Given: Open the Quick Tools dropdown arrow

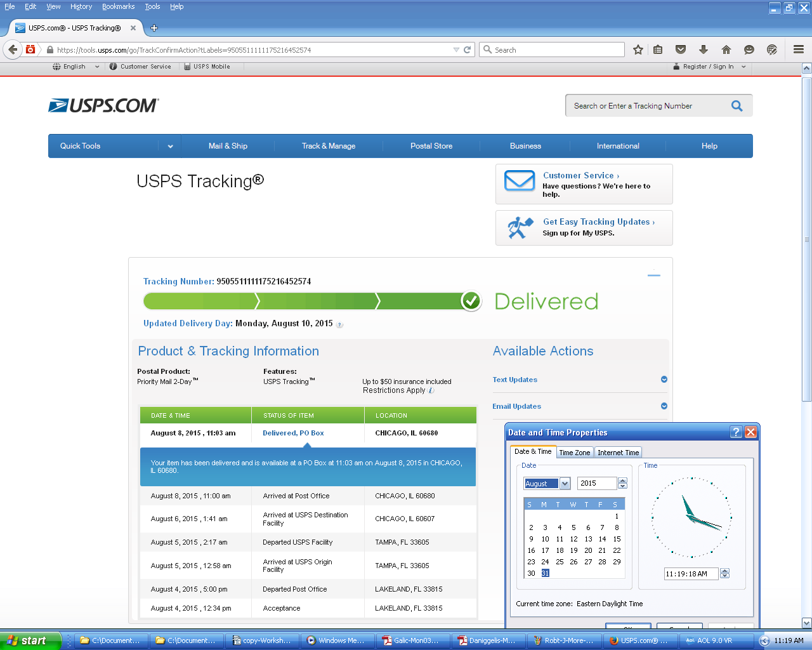Looking at the screenshot, I should point(170,146).
